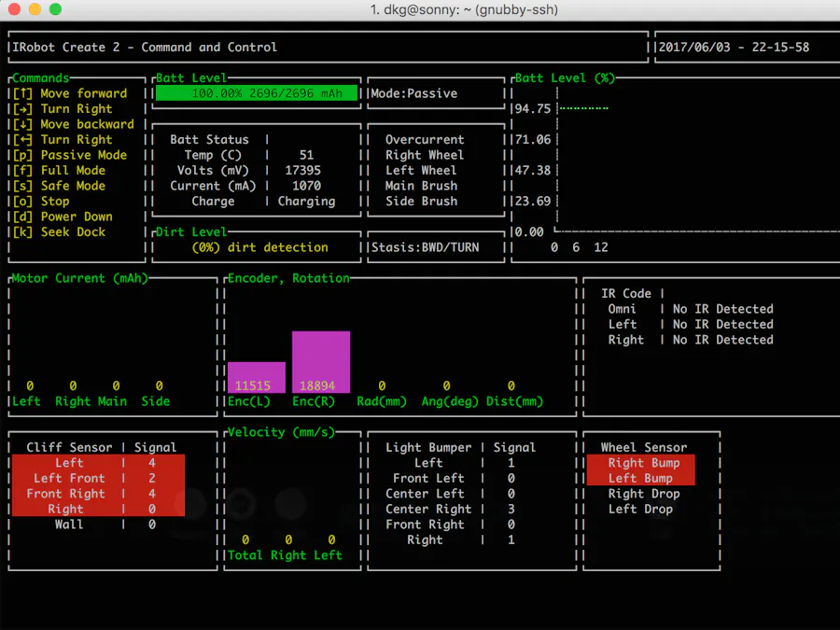Click the 94.75 battery chart axis label
Image resolution: width=840 pixels, height=630 pixels.
tap(533, 109)
